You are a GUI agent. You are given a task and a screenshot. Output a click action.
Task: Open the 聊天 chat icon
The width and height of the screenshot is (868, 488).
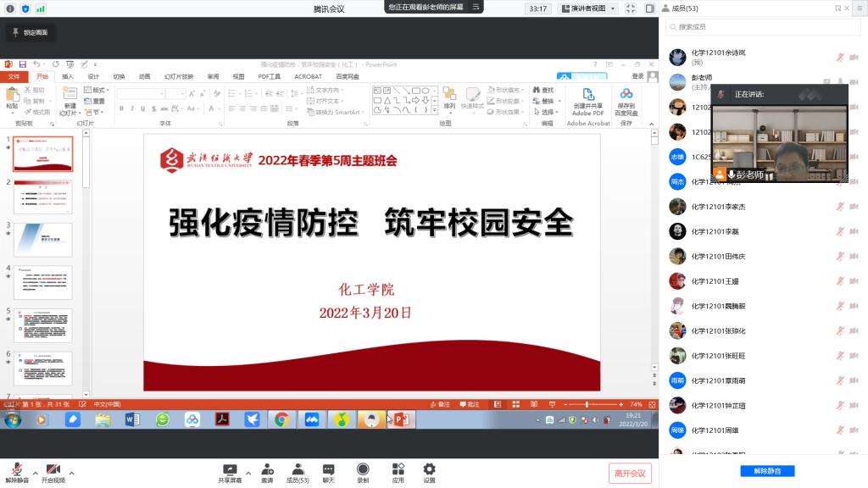pyautogui.click(x=328, y=469)
